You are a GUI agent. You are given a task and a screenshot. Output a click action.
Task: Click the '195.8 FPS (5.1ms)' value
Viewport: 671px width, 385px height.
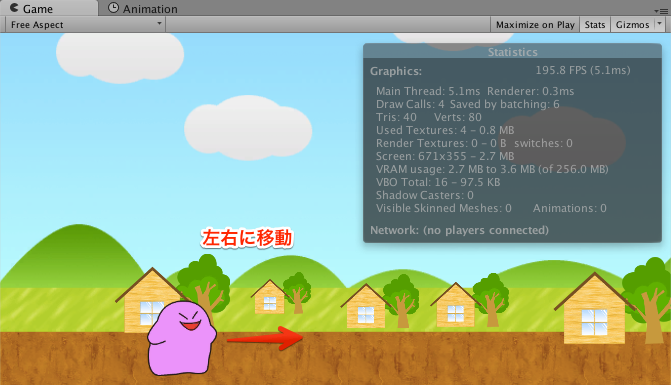tap(583, 70)
